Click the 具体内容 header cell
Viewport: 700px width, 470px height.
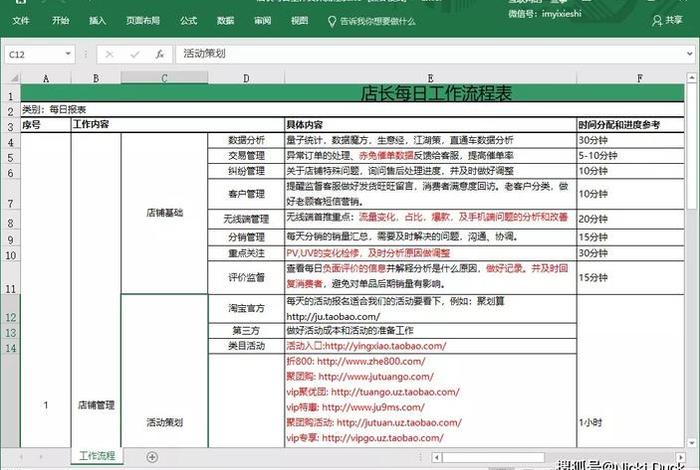point(430,125)
